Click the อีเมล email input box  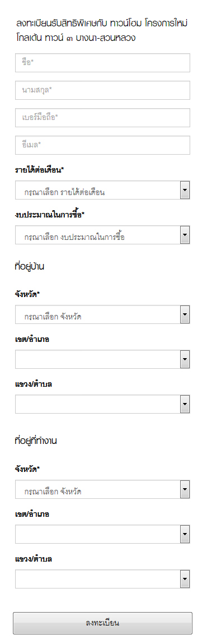tap(102, 145)
